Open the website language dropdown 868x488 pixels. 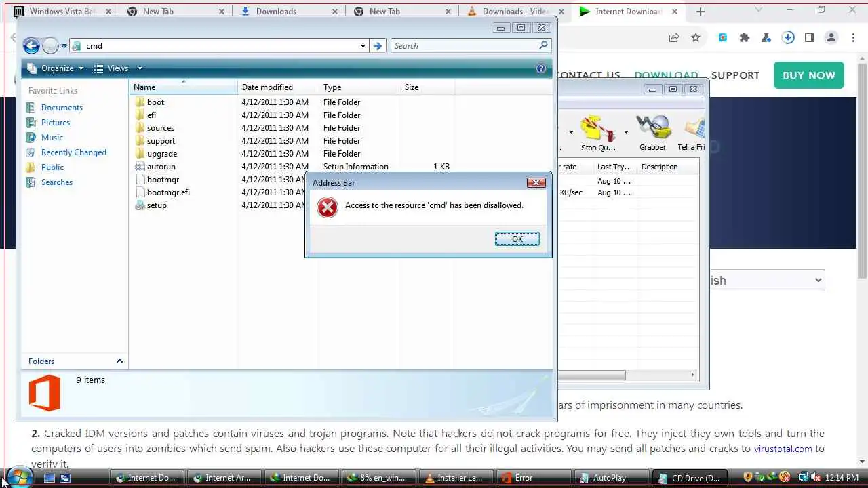pyautogui.click(x=767, y=281)
